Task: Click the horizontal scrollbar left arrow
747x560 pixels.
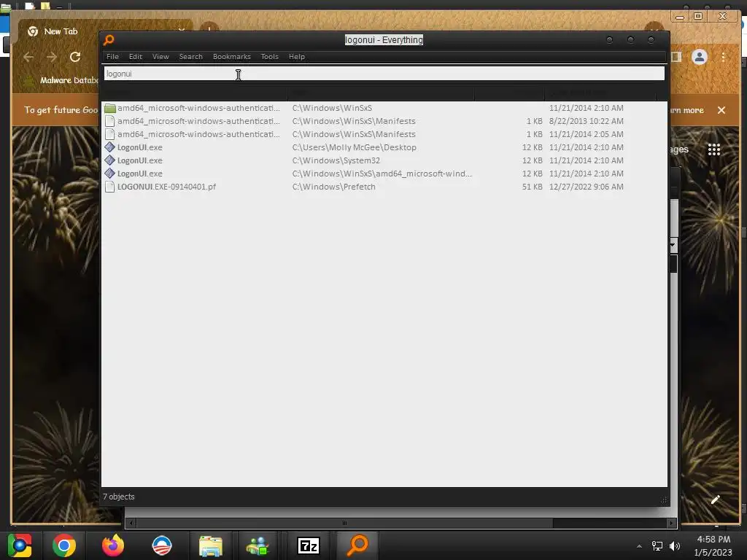Action: point(131,523)
